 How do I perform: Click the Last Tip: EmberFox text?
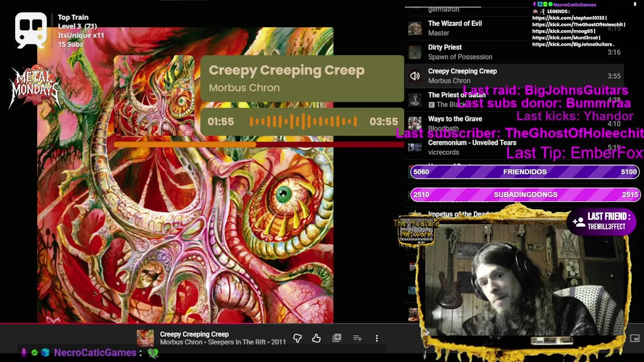pos(575,153)
